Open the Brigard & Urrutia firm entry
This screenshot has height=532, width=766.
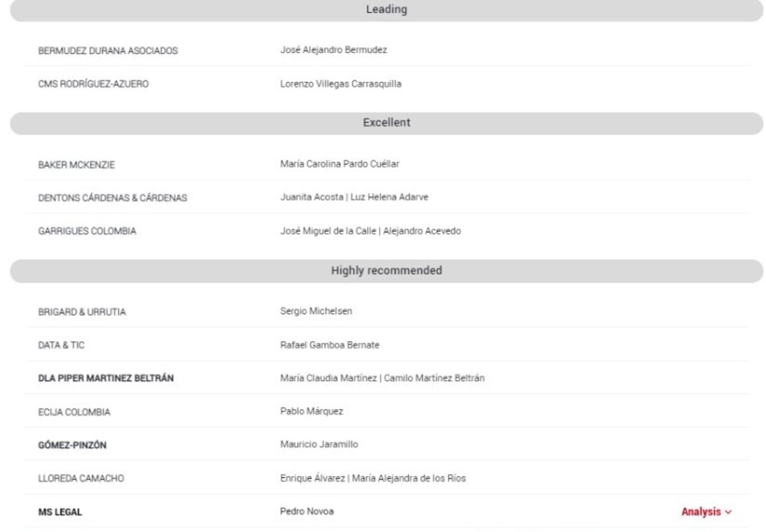pos(82,311)
